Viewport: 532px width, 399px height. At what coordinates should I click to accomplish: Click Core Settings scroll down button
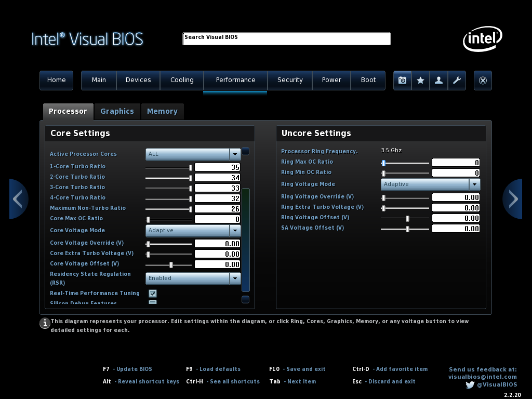coord(246,300)
